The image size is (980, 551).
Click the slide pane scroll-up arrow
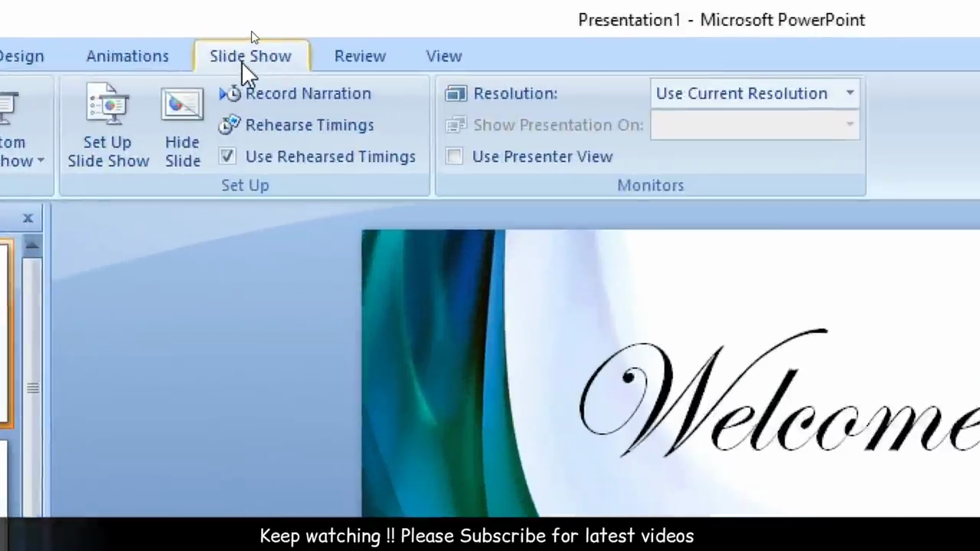(x=31, y=246)
